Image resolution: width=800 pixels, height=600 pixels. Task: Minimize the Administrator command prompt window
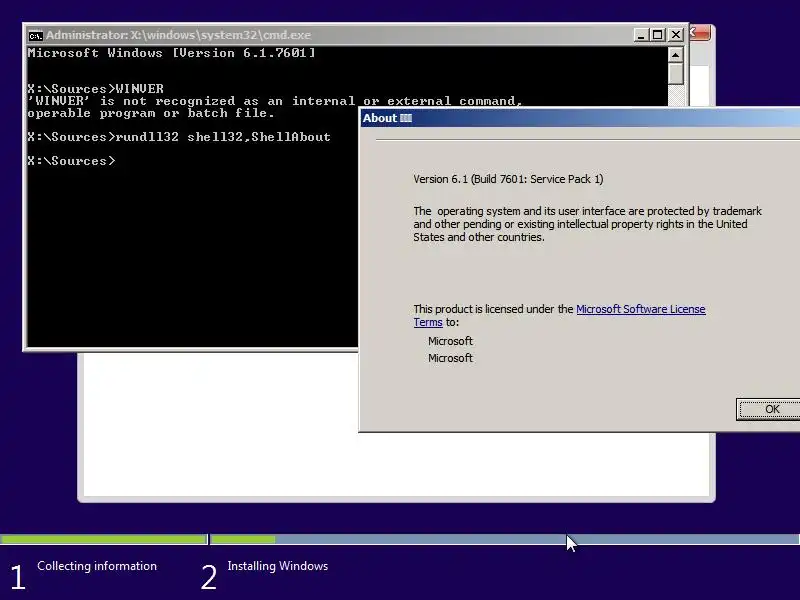coord(641,35)
